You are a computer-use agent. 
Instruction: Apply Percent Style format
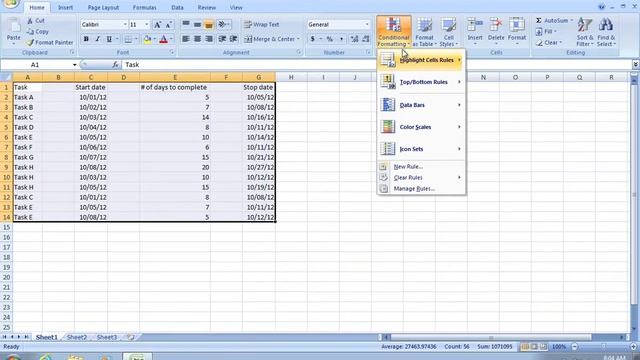point(329,39)
